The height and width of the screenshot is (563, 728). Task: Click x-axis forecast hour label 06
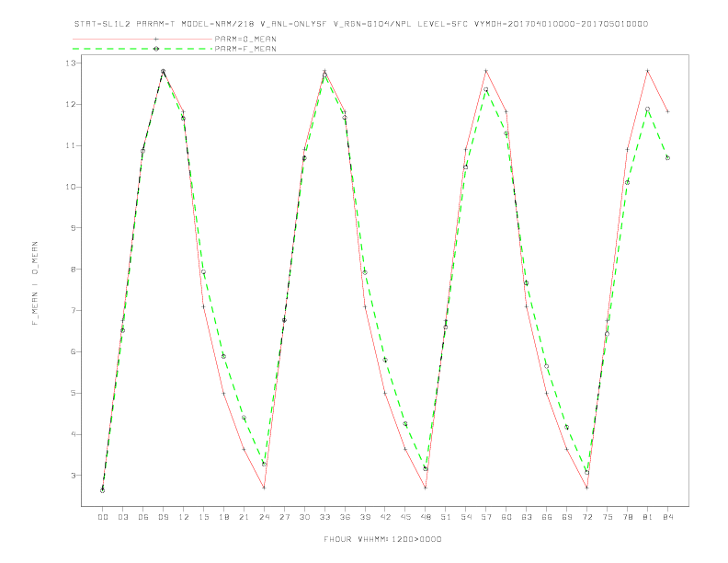tap(143, 517)
